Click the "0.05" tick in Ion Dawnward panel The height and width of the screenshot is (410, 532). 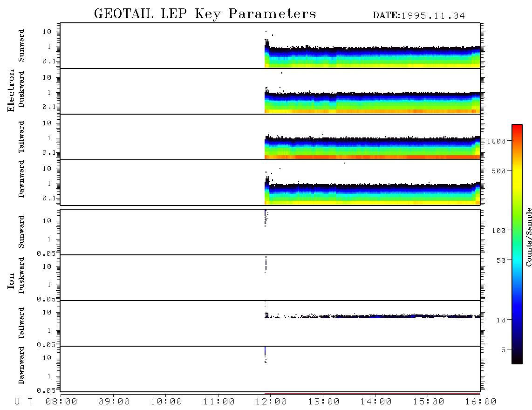(x=46, y=390)
